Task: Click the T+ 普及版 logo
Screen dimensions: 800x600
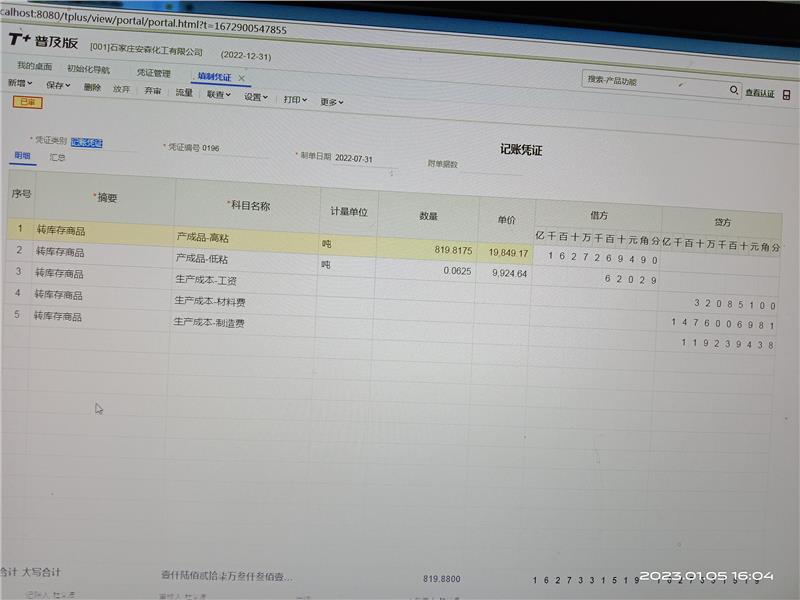Action: (x=42, y=41)
